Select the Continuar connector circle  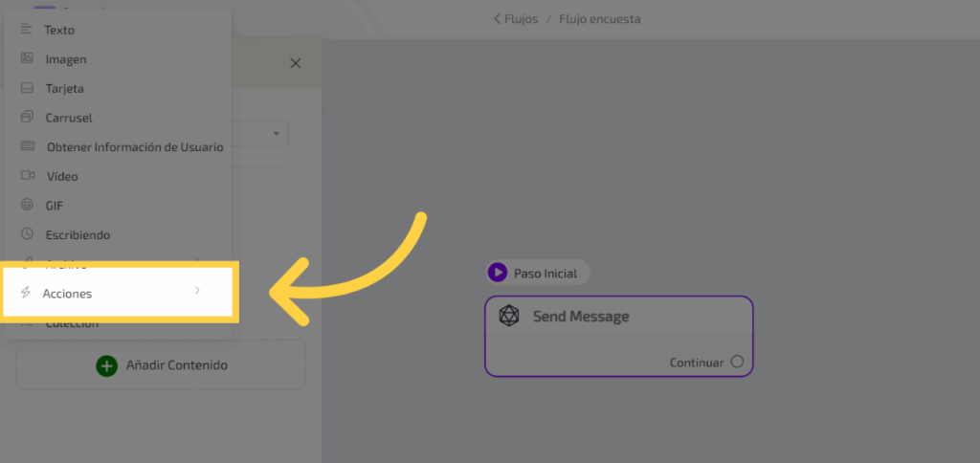[737, 362]
